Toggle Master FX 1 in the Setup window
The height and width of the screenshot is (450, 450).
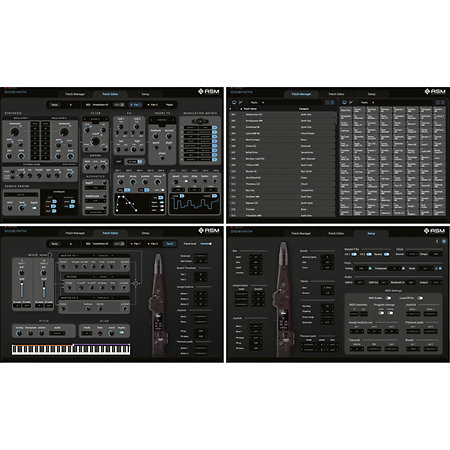click(354, 254)
